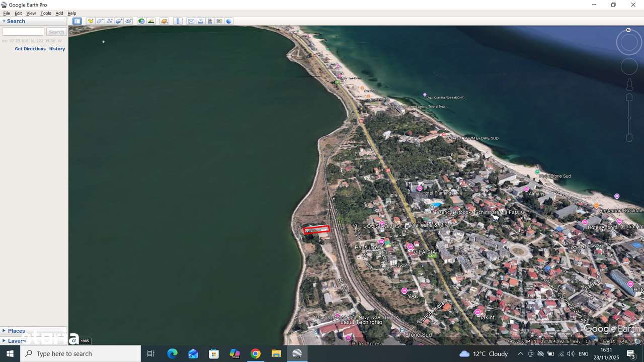Screen dimensions: 644x362
Task: Open the Add Image Overlay tool
Action: pos(119,21)
